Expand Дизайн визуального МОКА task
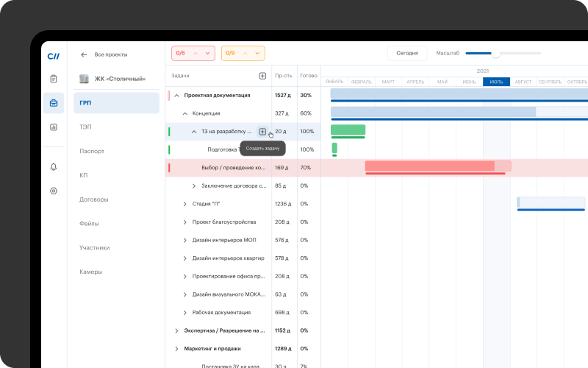 pos(185,294)
